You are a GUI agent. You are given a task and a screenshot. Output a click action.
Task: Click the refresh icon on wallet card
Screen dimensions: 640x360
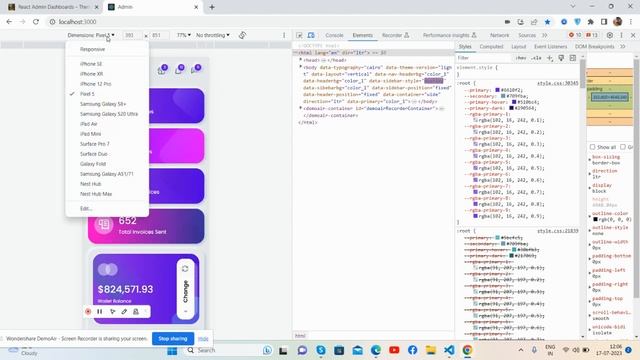[185, 269]
